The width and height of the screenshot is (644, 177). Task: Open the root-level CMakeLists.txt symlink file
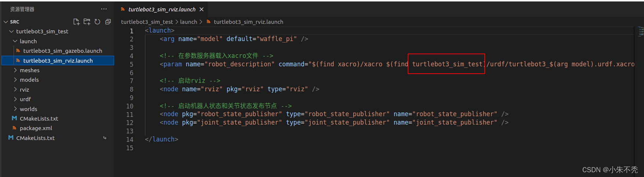(58, 138)
